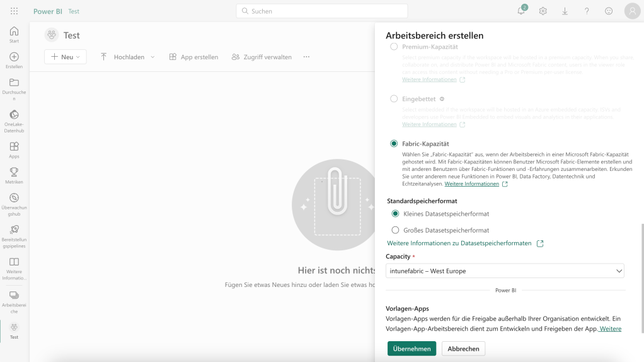The image size is (644, 362).
Task: Open the help question mark icon
Action: point(587,11)
